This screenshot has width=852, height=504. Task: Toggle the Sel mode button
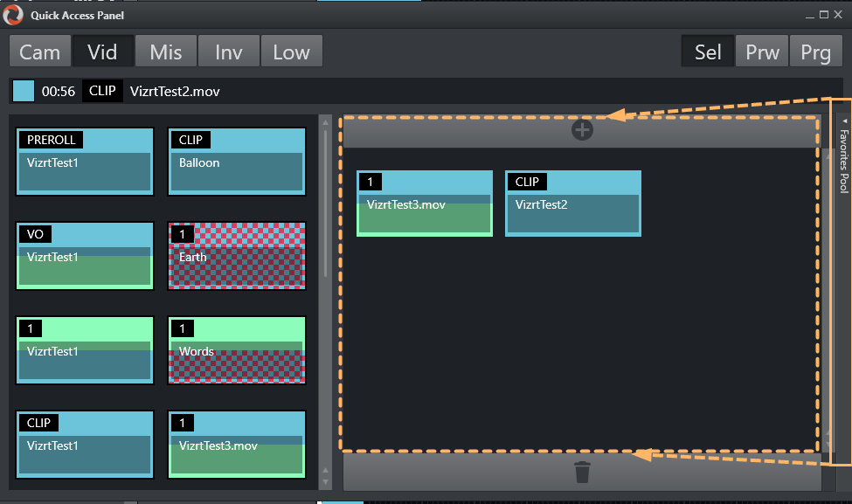[x=708, y=52]
